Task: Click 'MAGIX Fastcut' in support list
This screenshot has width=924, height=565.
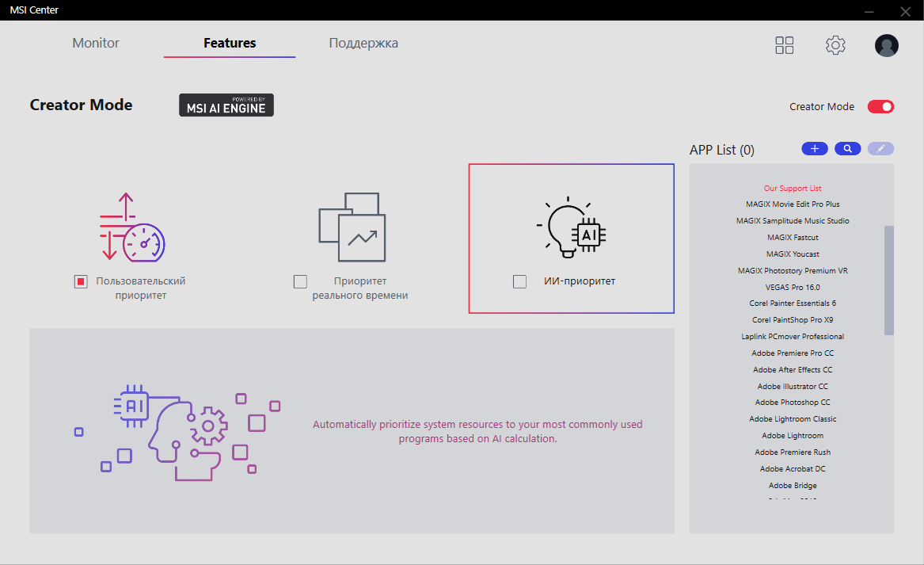Action: pyautogui.click(x=793, y=237)
